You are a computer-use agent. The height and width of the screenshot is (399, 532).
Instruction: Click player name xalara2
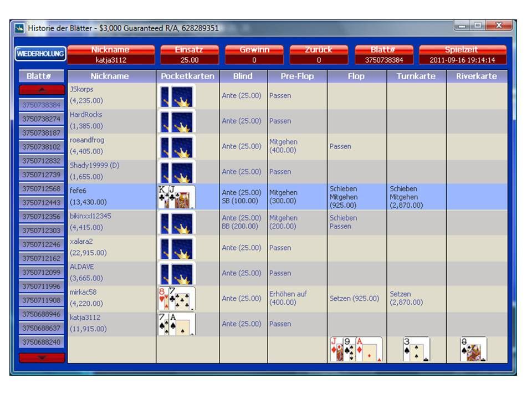pos(81,242)
